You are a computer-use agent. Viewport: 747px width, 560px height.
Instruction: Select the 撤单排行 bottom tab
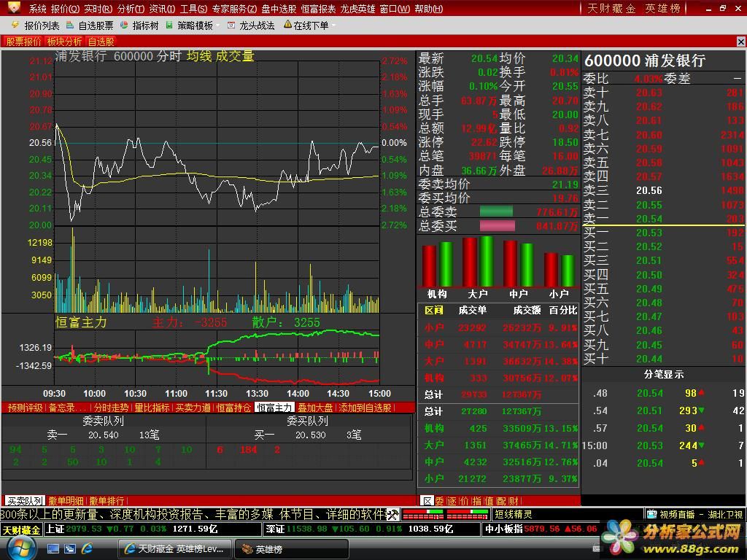point(107,500)
